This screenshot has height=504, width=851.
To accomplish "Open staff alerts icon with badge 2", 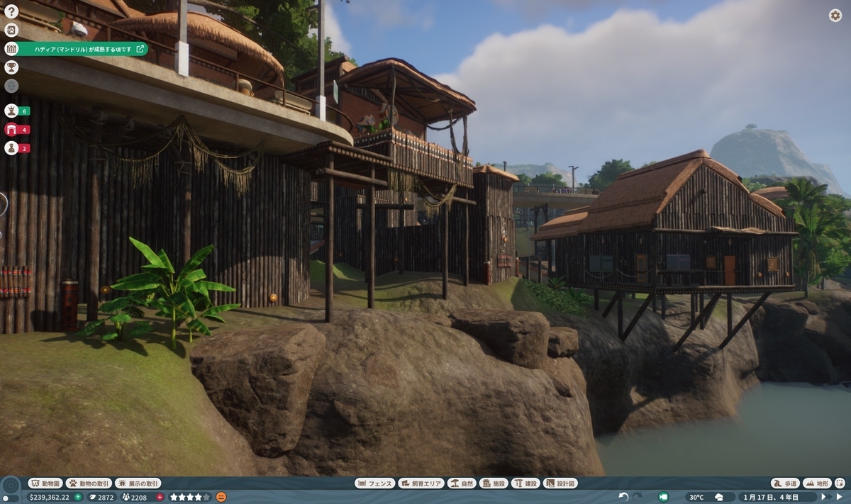I will click(x=11, y=147).
